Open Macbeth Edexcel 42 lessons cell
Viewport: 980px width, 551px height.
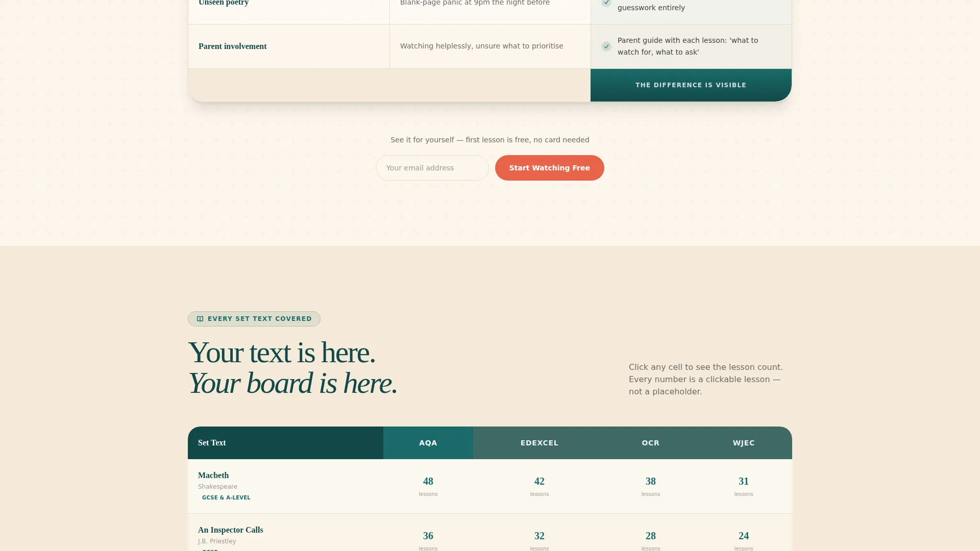click(540, 486)
